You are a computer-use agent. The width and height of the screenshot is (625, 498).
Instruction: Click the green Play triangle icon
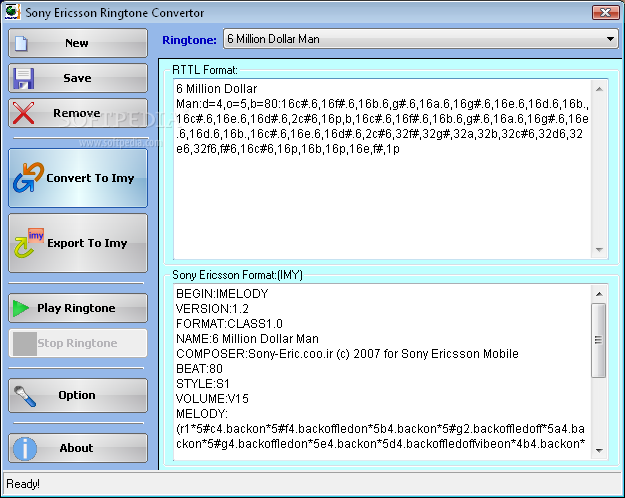coord(21,308)
